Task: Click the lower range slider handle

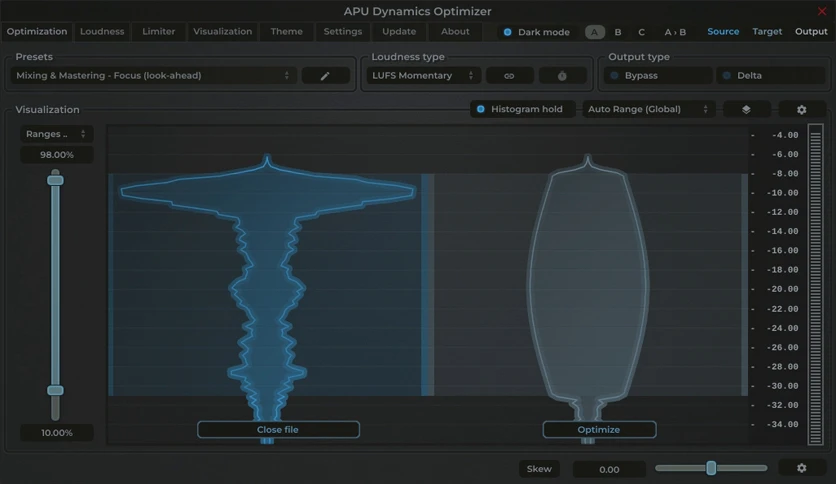Action: 55,390
